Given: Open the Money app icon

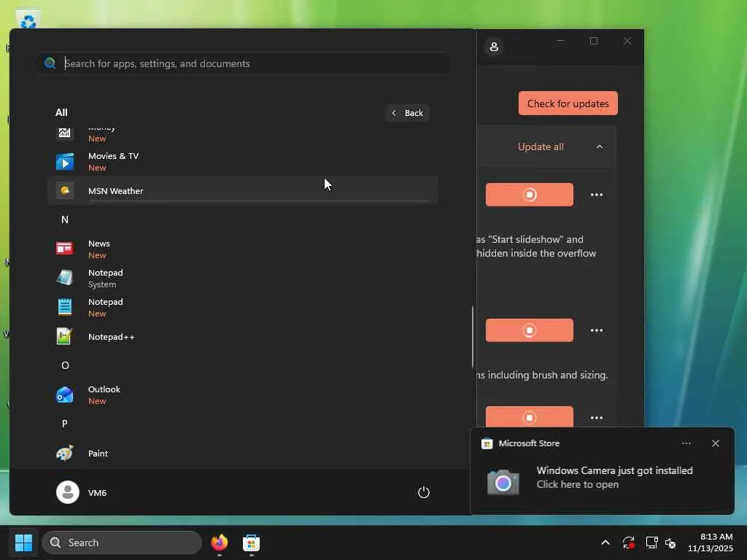Looking at the screenshot, I should click(65, 133).
